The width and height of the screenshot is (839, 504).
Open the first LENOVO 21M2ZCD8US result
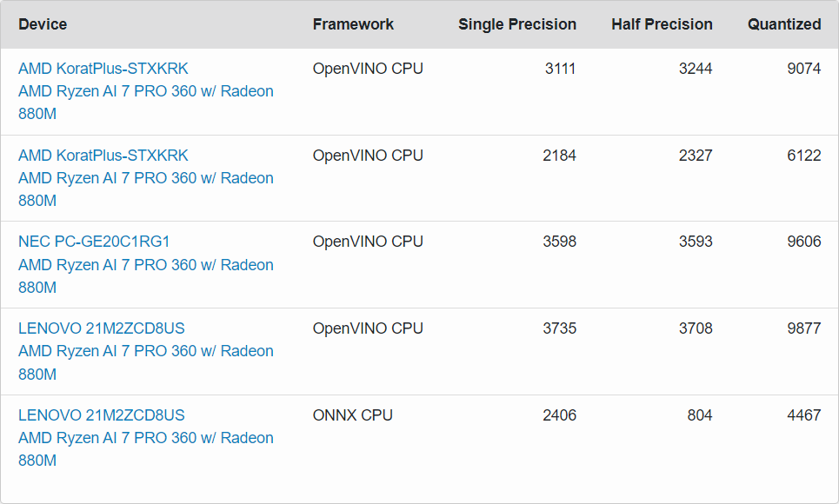(101, 328)
